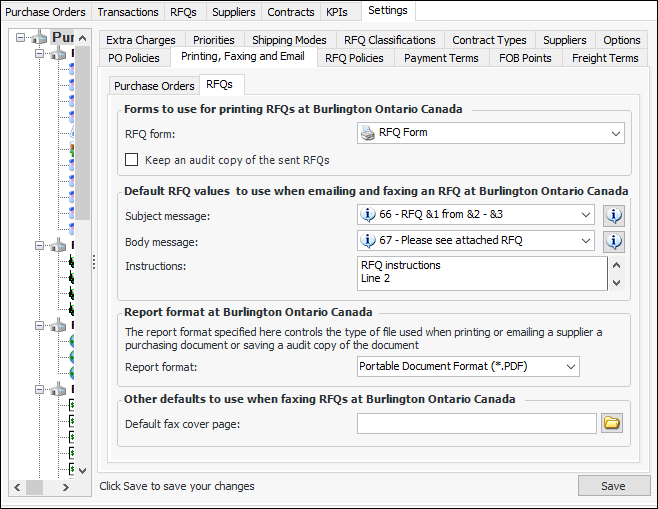Click the printer icon in RFQ form field

(367, 133)
